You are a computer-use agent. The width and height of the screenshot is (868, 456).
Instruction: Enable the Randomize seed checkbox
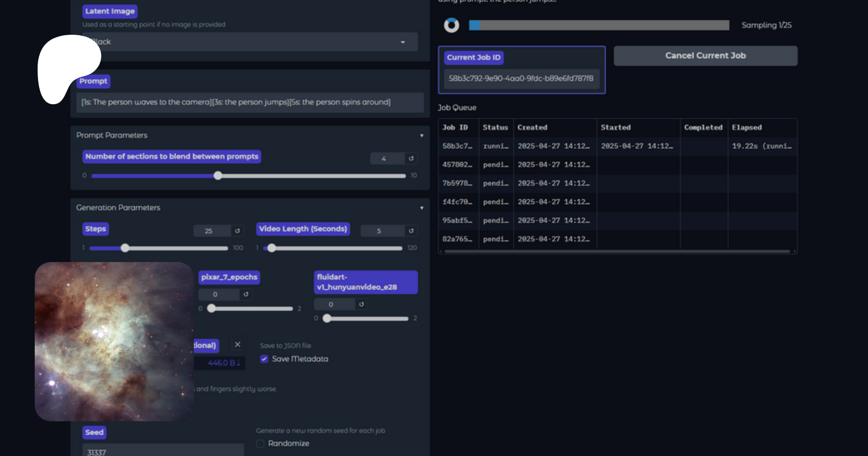[x=260, y=443]
